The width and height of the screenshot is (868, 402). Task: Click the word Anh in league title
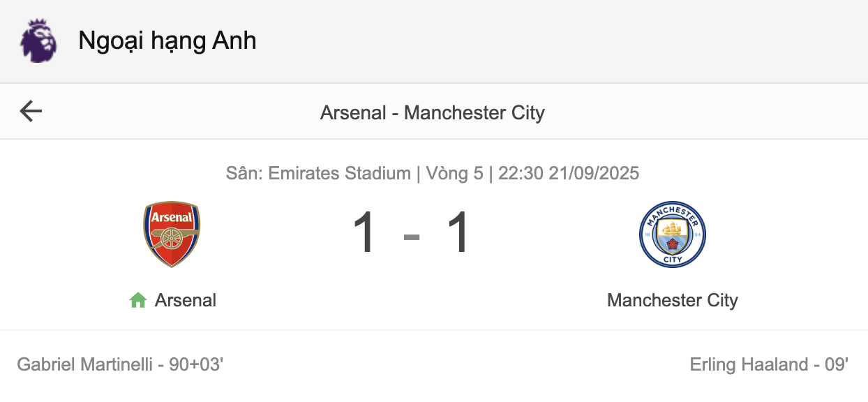click(234, 40)
